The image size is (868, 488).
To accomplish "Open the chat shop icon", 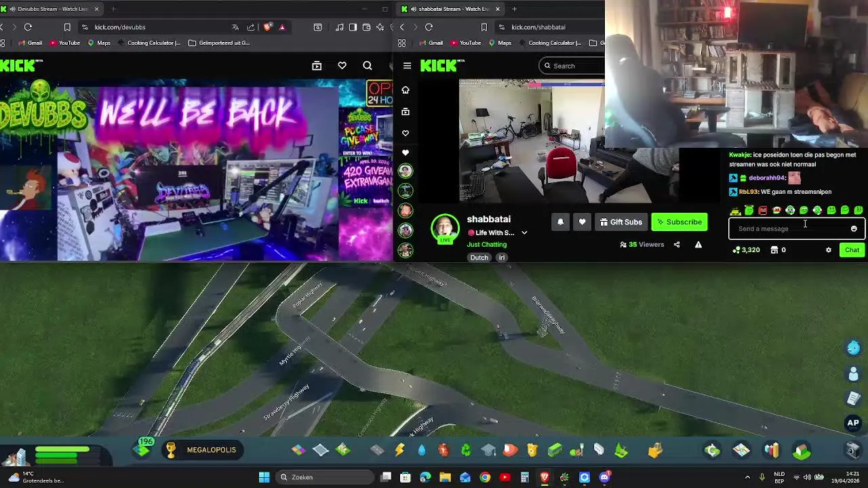I will (774, 250).
